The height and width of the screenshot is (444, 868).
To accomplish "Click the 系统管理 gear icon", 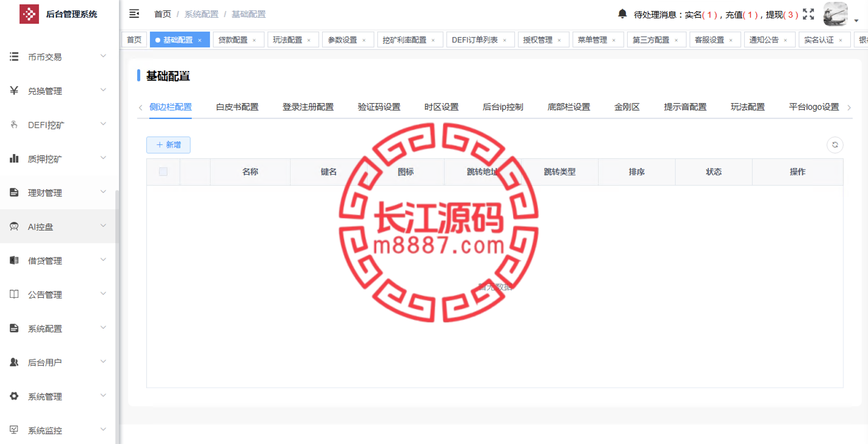I will (14, 396).
